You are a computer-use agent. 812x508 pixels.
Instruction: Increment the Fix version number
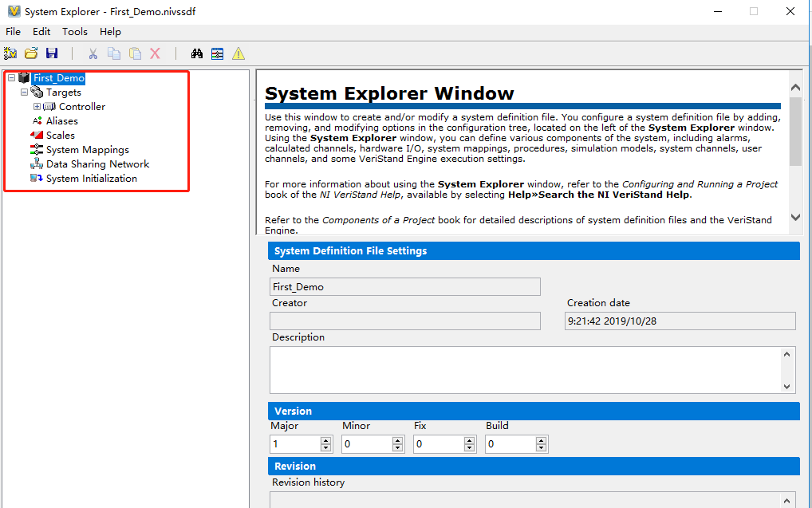469,440
